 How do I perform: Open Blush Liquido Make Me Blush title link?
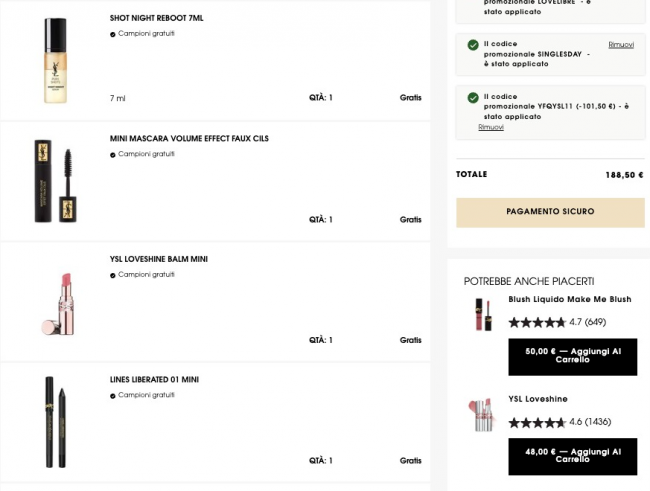(569, 299)
